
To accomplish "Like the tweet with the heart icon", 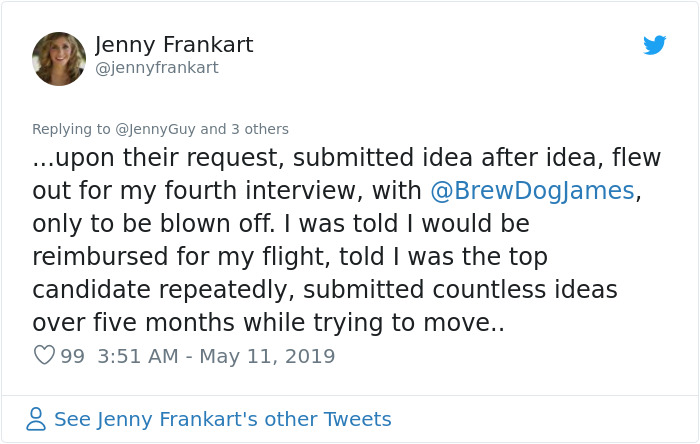I will 43,356.
